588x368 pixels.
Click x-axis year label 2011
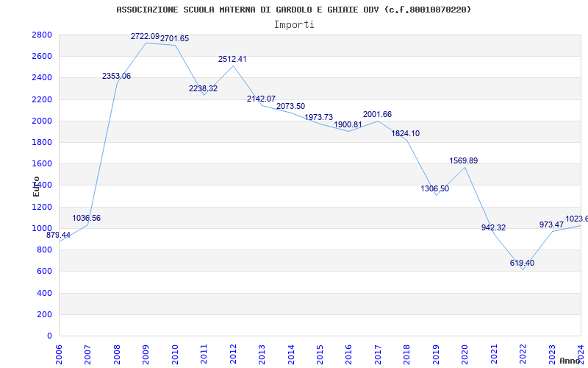click(x=204, y=355)
